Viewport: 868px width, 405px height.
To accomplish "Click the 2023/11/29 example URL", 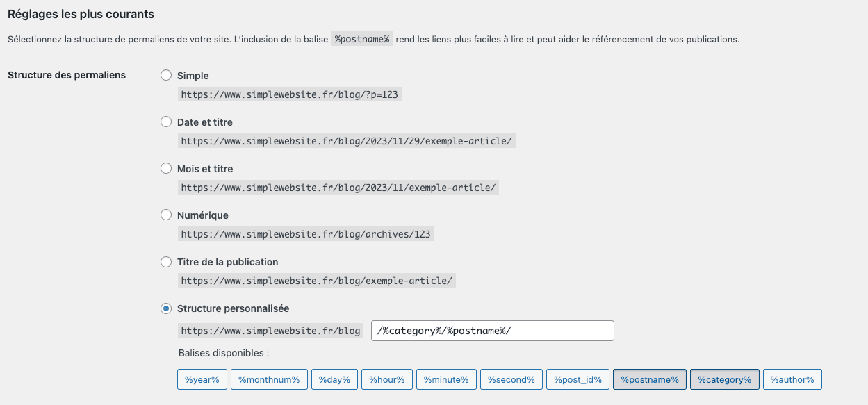I will pos(347,141).
